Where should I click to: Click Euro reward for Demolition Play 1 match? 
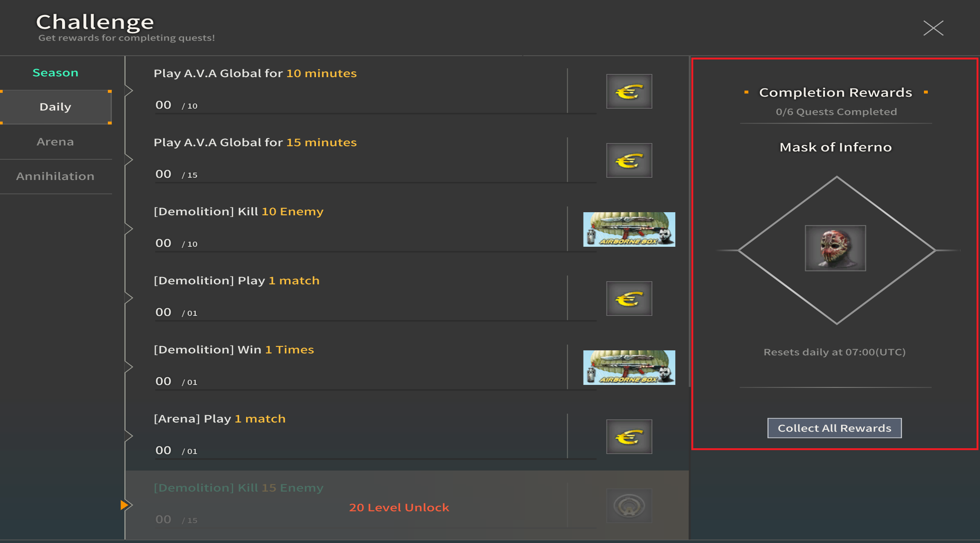tap(629, 299)
